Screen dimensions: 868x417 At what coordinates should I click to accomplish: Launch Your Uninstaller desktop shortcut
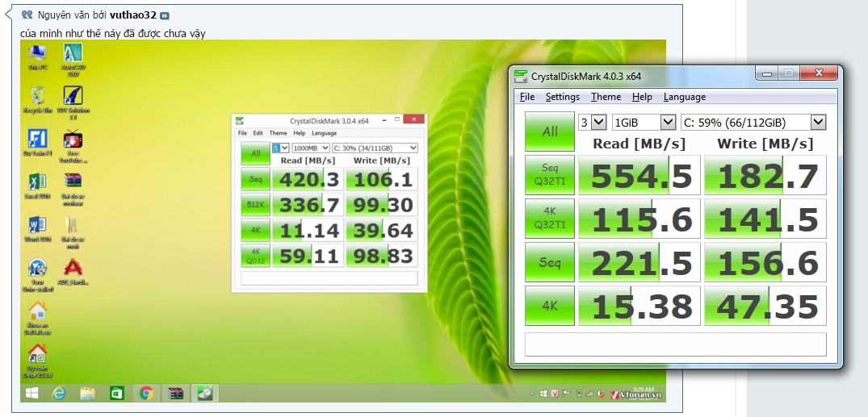[38, 275]
